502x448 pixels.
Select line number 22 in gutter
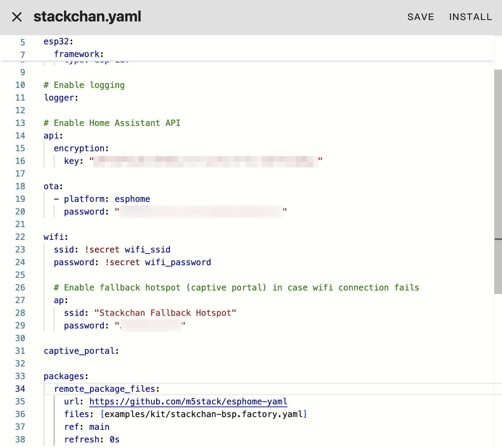pyautogui.click(x=20, y=237)
